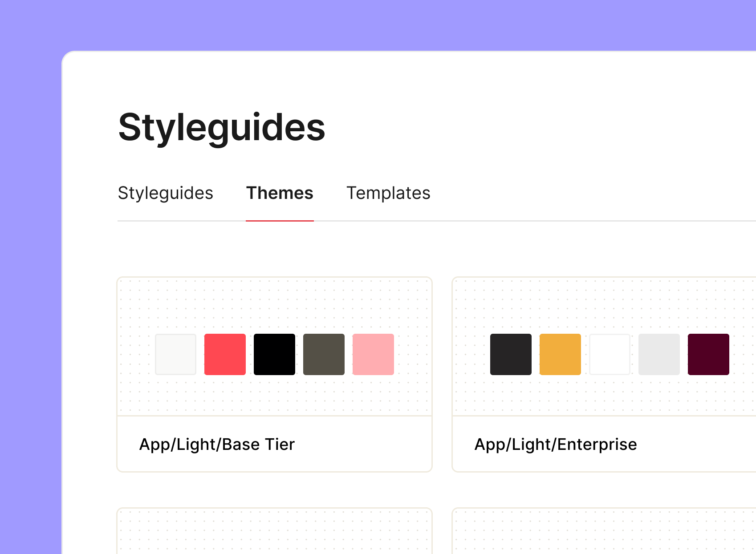Select the Themes tab
Screen dimensions: 756x554
pyautogui.click(x=280, y=193)
